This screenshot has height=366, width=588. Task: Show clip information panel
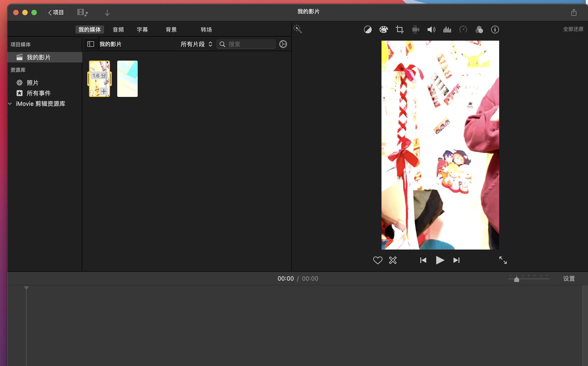tap(495, 30)
